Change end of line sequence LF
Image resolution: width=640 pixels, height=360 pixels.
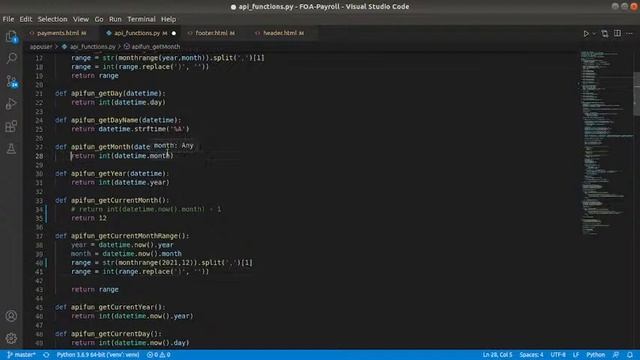(x=576, y=355)
